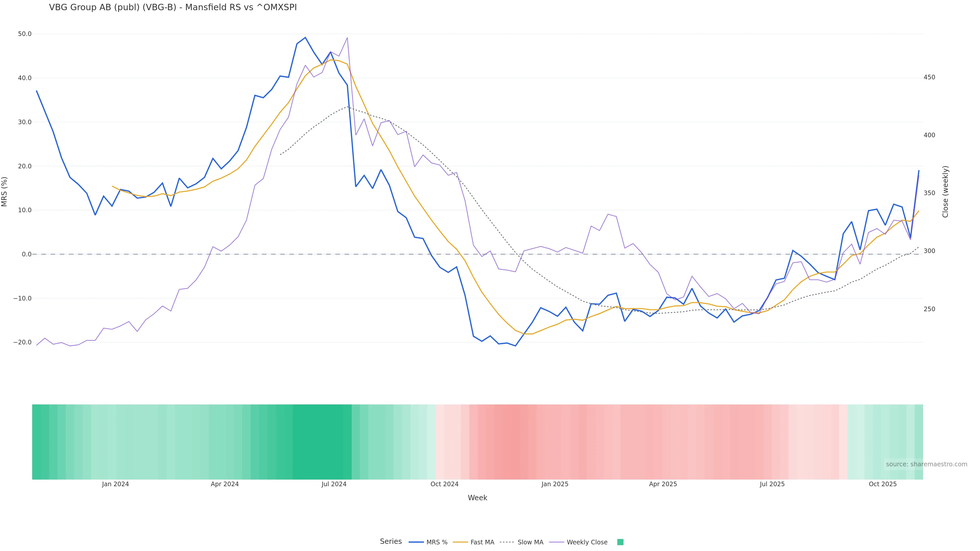Viewport: 980px width, 551px height.
Task: Click the Series legend title
Action: point(391,542)
